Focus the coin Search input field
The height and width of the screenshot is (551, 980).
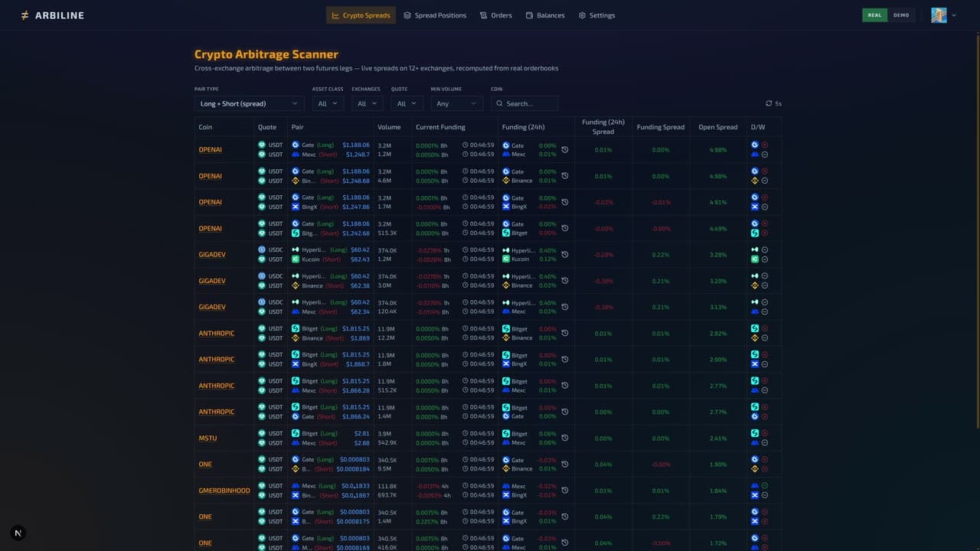(x=524, y=103)
